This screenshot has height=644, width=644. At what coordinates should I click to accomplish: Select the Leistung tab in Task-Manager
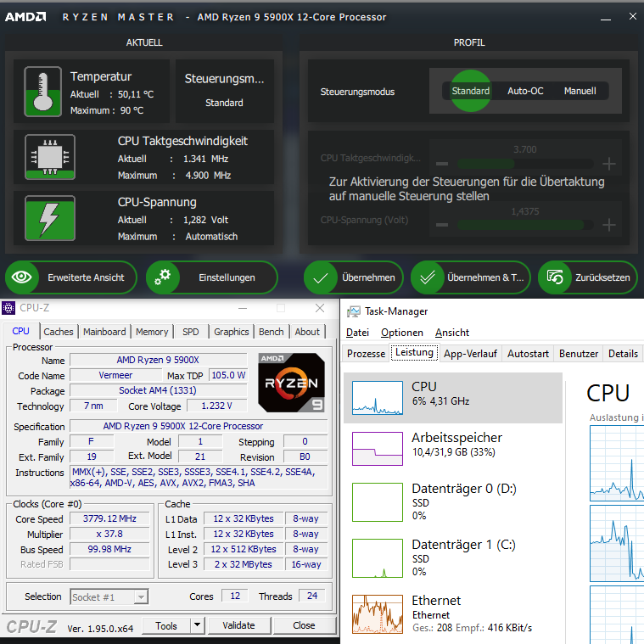[x=414, y=352]
